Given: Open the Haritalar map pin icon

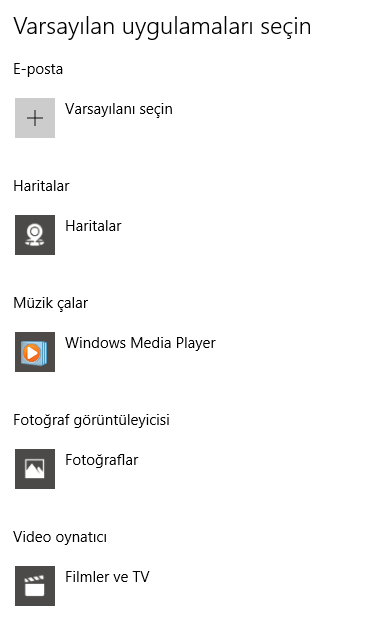Looking at the screenshot, I should 35,235.
